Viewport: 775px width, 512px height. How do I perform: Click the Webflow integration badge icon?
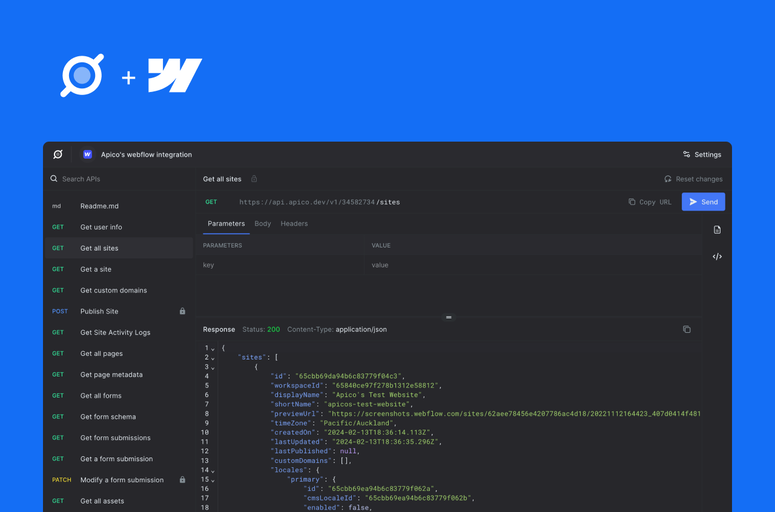[x=87, y=154]
